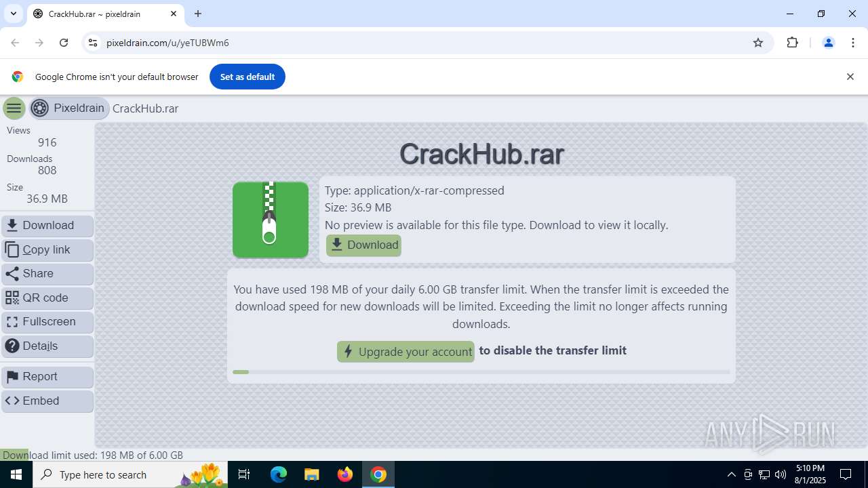Click the CrackHub.rar page heading
Viewport: 868px width, 488px height.
click(x=481, y=154)
